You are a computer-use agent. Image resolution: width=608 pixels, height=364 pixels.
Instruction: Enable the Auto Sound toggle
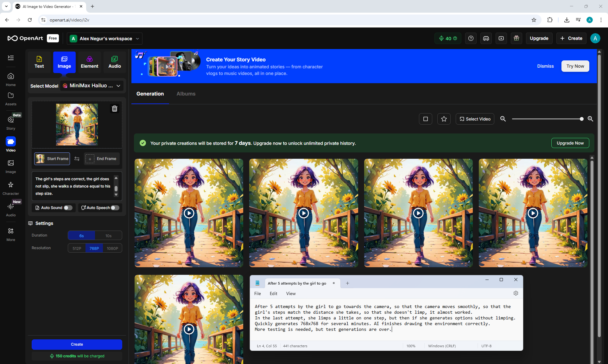pyautogui.click(x=68, y=208)
